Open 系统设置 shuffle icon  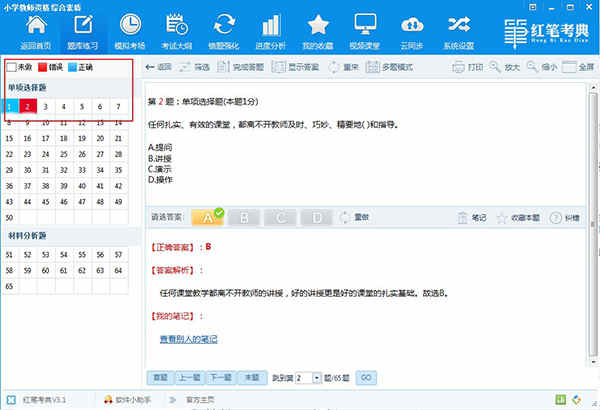pyautogui.click(x=459, y=25)
